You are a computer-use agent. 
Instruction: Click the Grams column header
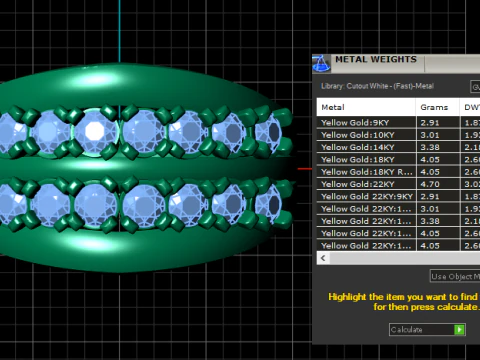click(438, 107)
